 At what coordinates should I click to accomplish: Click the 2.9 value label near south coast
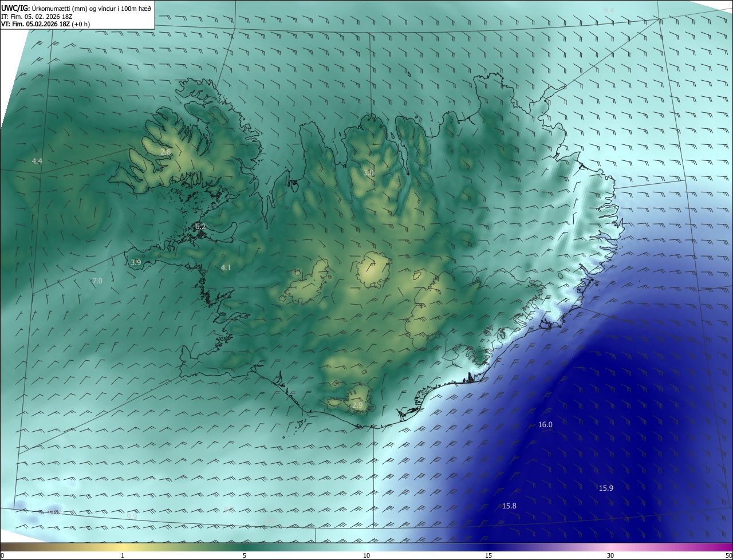pyautogui.click(x=357, y=405)
